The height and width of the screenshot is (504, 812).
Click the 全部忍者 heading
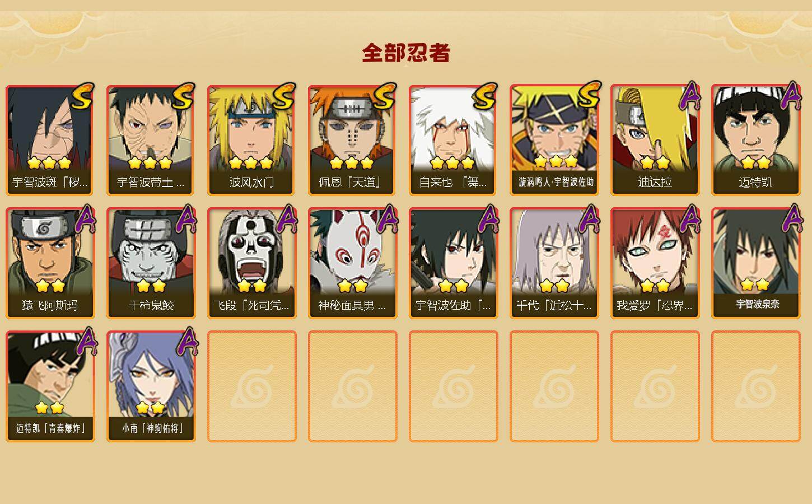[406, 53]
